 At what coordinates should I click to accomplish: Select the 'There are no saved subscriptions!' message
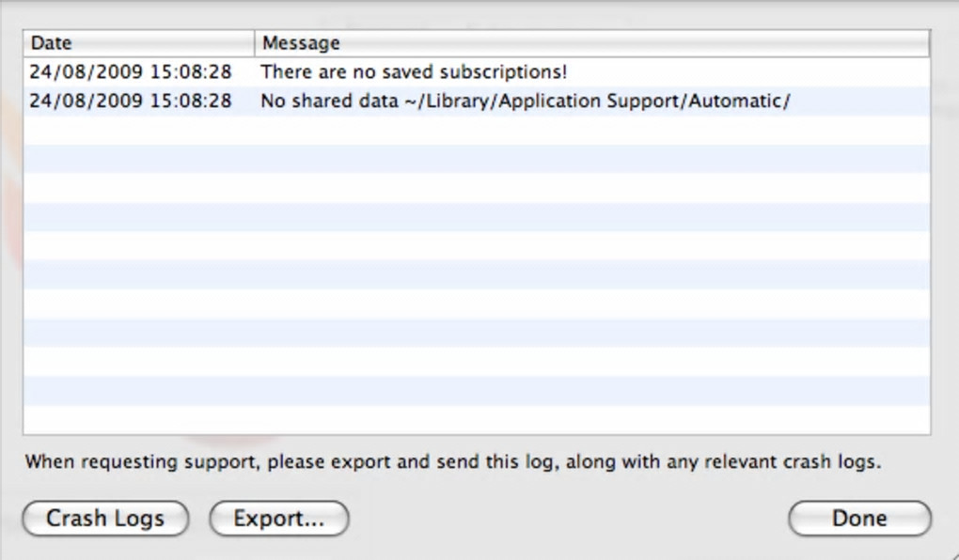[414, 72]
